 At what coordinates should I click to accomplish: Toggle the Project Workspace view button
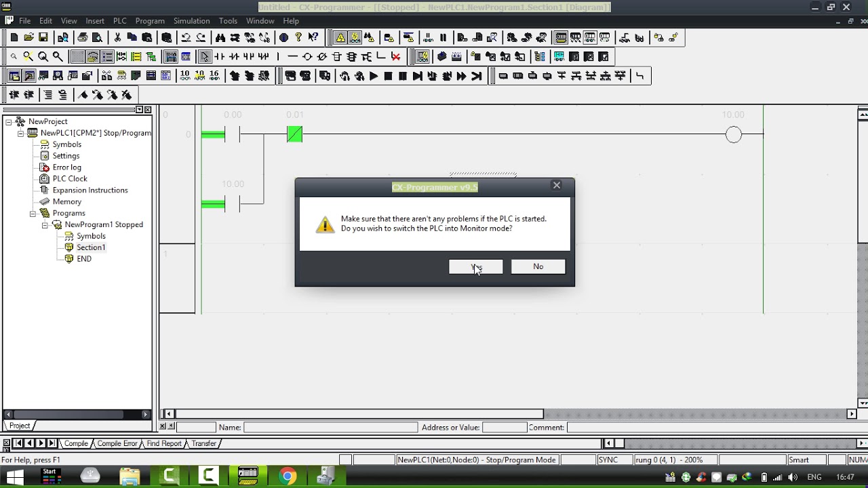coord(14,76)
